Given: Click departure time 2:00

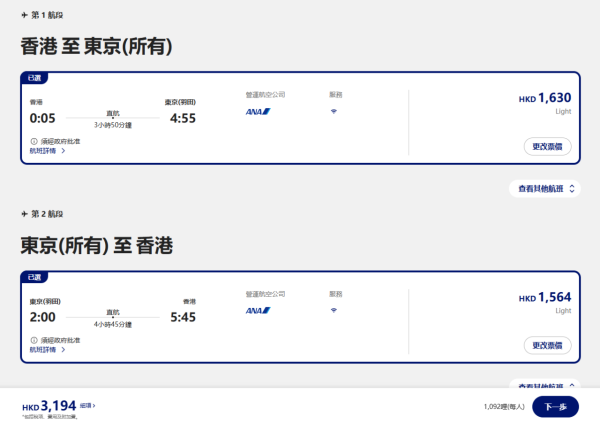Looking at the screenshot, I should [42, 317].
